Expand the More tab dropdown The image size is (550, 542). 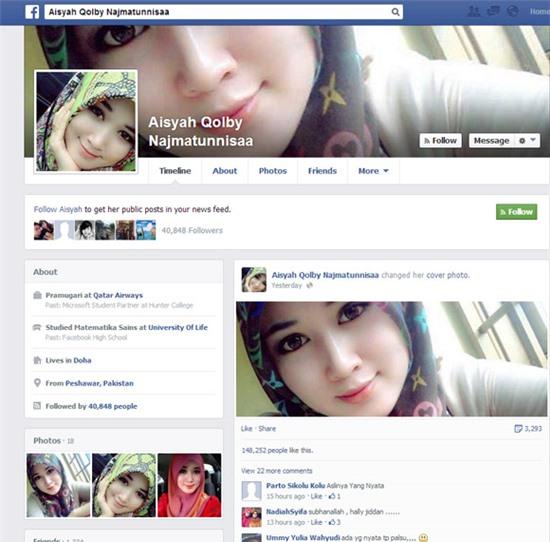[373, 171]
